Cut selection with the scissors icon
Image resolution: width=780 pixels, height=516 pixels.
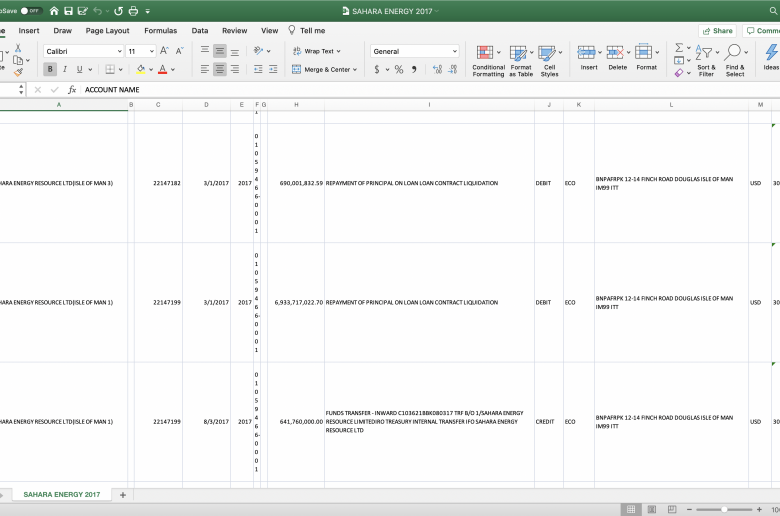(x=18, y=48)
